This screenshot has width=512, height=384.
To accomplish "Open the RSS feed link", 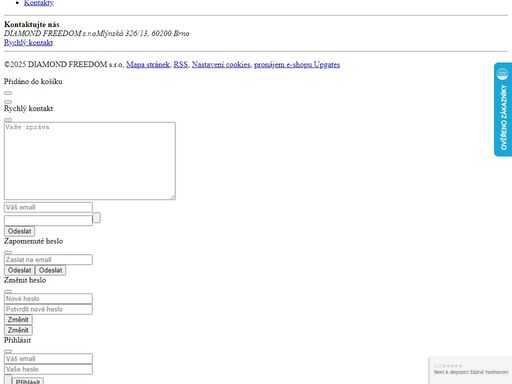I will [181, 65].
